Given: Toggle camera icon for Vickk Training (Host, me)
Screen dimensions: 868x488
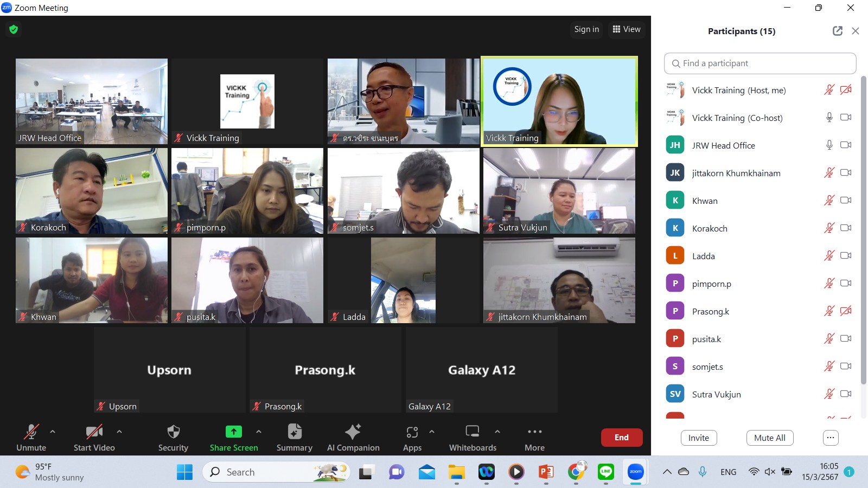Looking at the screenshot, I should pyautogui.click(x=846, y=90).
